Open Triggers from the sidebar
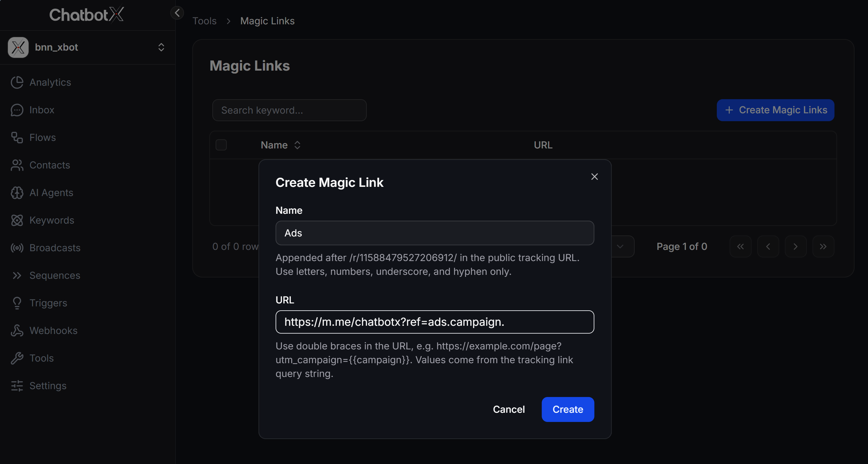 click(x=48, y=303)
